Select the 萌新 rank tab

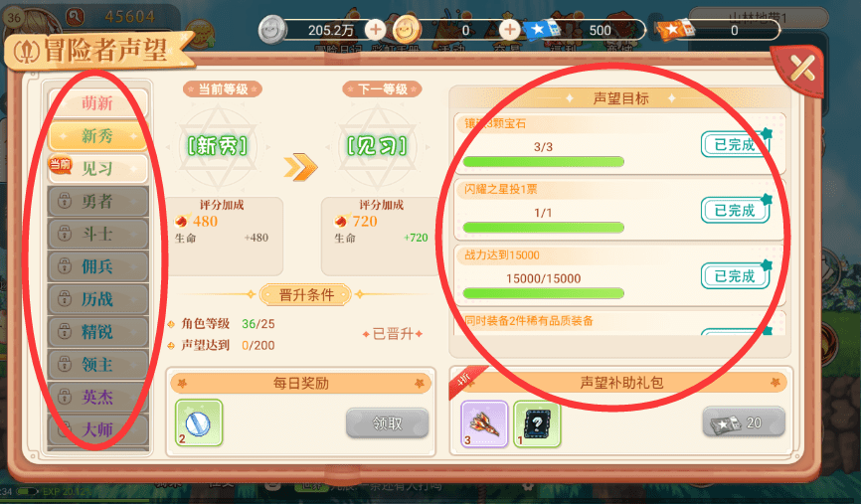point(97,102)
